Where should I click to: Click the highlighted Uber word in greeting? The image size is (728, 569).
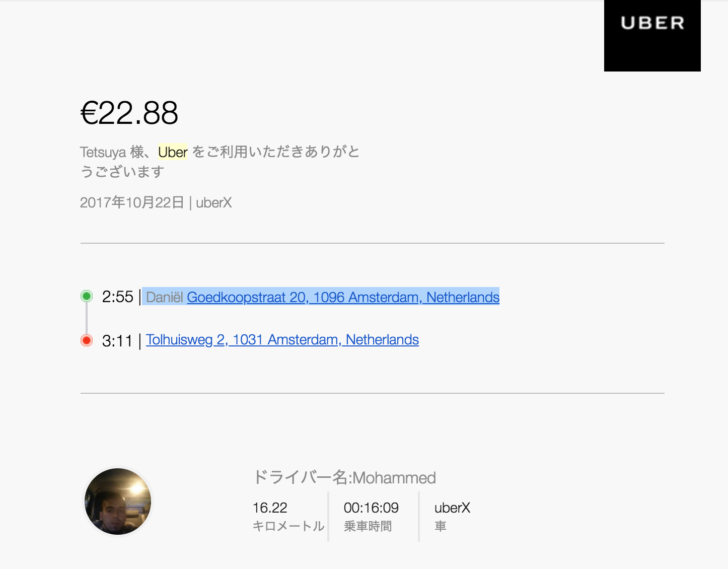[173, 152]
